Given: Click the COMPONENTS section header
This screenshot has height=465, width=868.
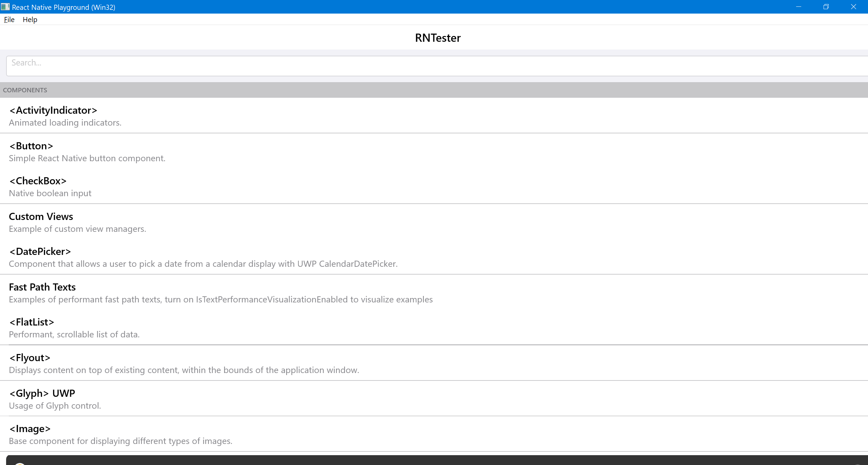Looking at the screenshot, I should click(25, 90).
